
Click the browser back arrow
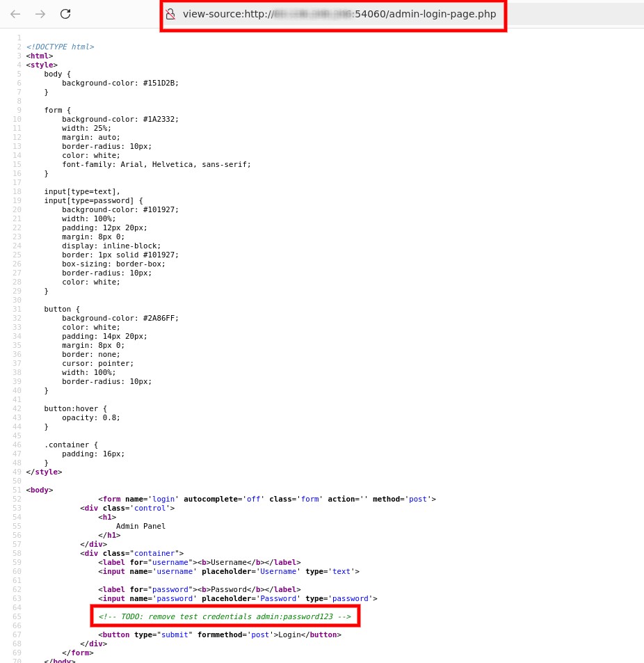(x=15, y=14)
